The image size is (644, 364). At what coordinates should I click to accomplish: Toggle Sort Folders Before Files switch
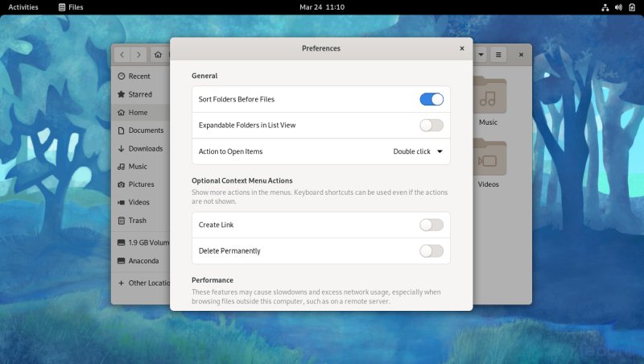coord(431,99)
